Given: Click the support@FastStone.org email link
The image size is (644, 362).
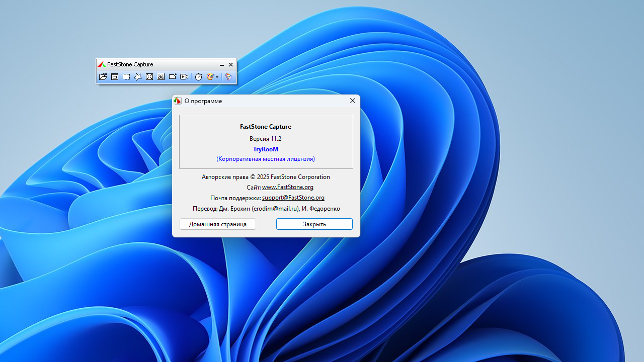Looking at the screenshot, I should click(x=293, y=198).
